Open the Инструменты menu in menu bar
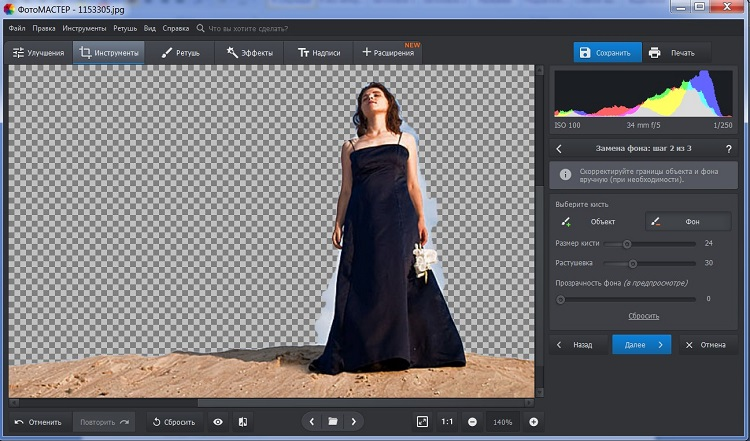The height and width of the screenshot is (441, 750). point(84,28)
